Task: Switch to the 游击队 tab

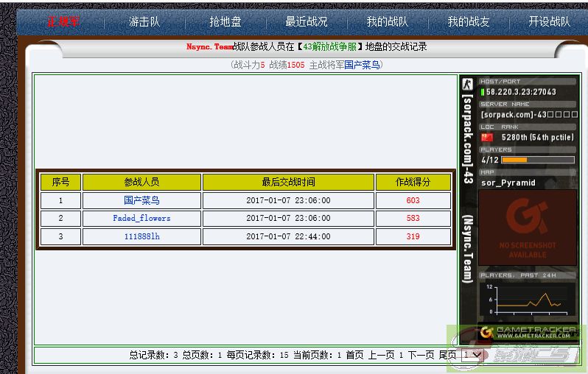Action: [x=144, y=21]
